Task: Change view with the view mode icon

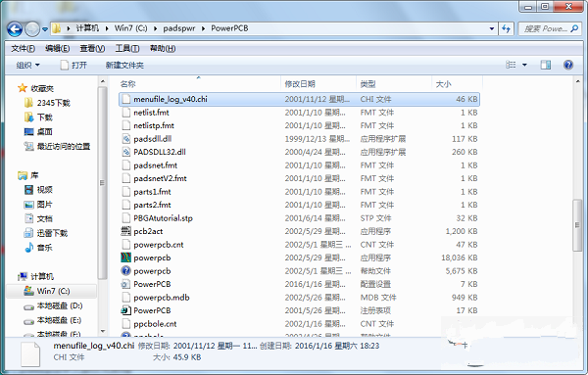Action: [511, 65]
